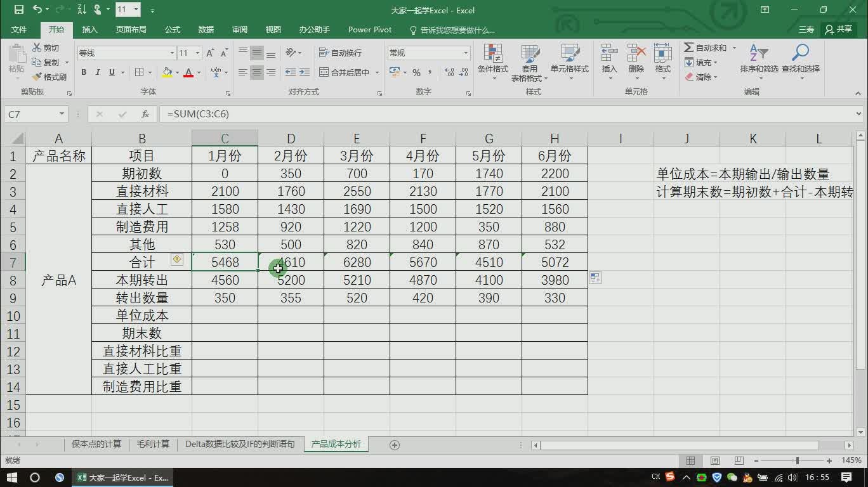Switch to the Page Layout (页面布局) tab
This screenshot has height=487, width=868.
click(131, 30)
